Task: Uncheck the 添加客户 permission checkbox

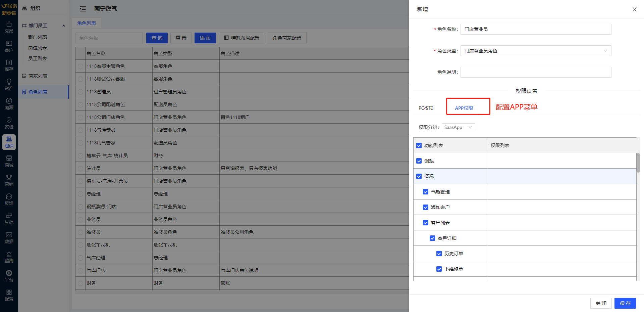Action: 426,207
